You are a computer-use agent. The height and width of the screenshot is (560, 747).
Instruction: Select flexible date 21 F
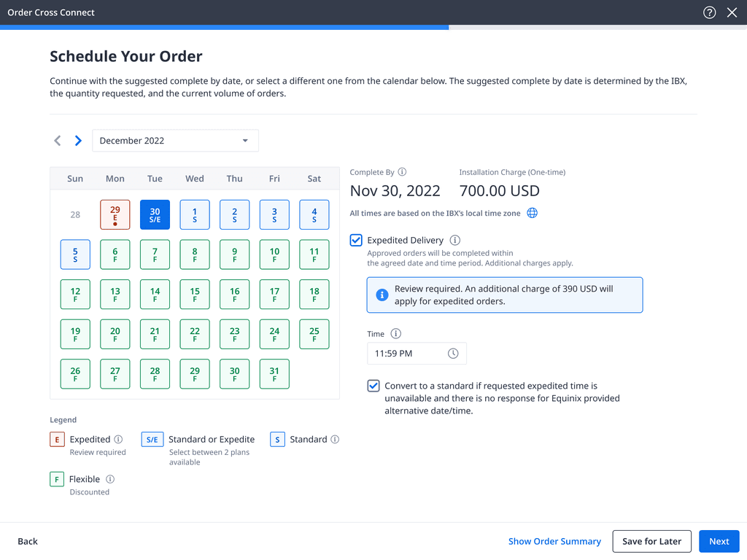155,334
